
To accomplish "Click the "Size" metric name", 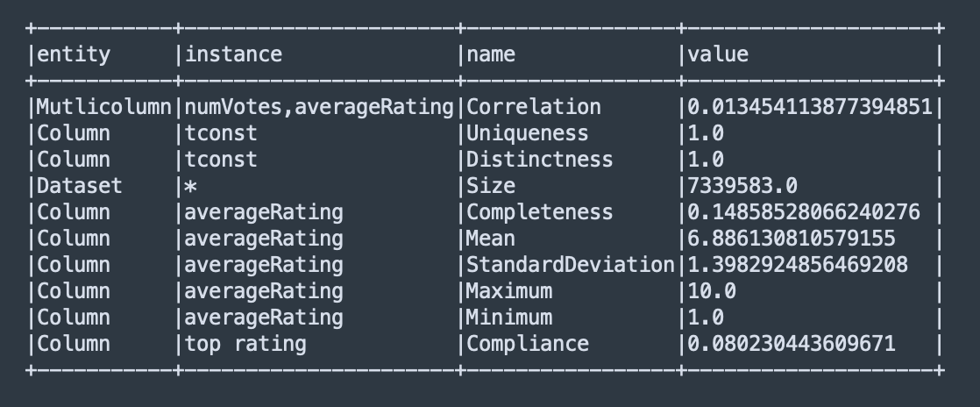I will [491, 186].
